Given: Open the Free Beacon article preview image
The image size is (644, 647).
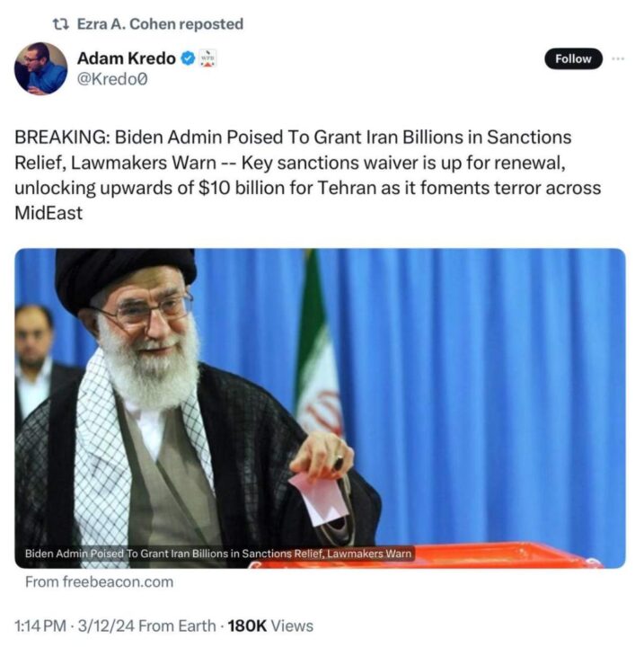Looking at the screenshot, I should pyautogui.click(x=320, y=408).
